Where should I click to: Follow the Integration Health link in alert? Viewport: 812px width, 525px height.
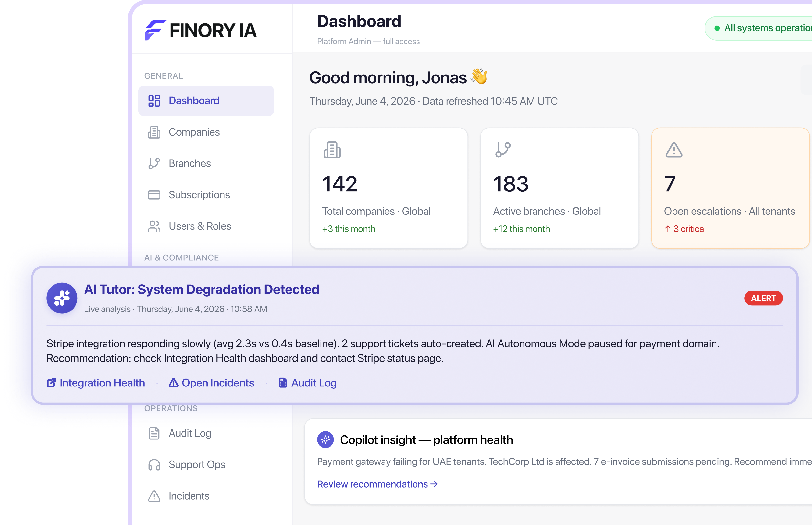tap(96, 383)
